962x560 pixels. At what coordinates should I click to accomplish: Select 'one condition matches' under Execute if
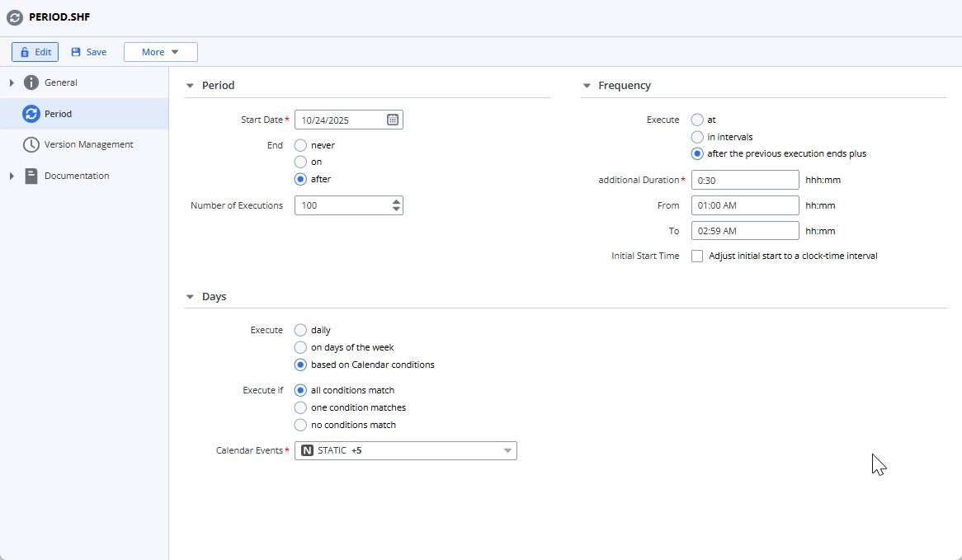point(300,407)
